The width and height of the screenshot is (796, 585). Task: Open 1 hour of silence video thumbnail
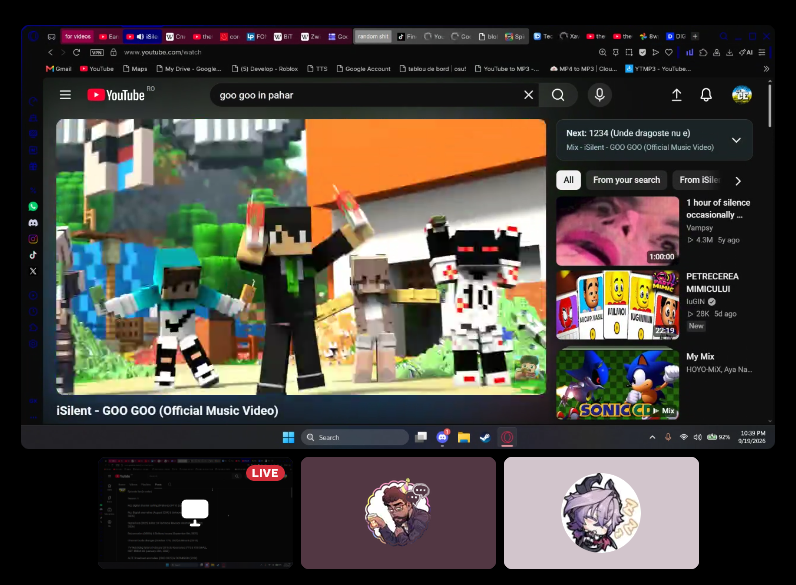point(617,231)
